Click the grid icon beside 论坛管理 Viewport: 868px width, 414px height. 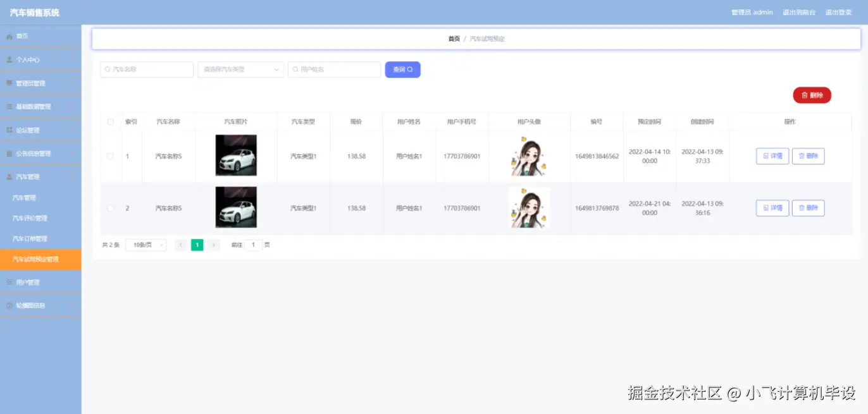point(9,130)
